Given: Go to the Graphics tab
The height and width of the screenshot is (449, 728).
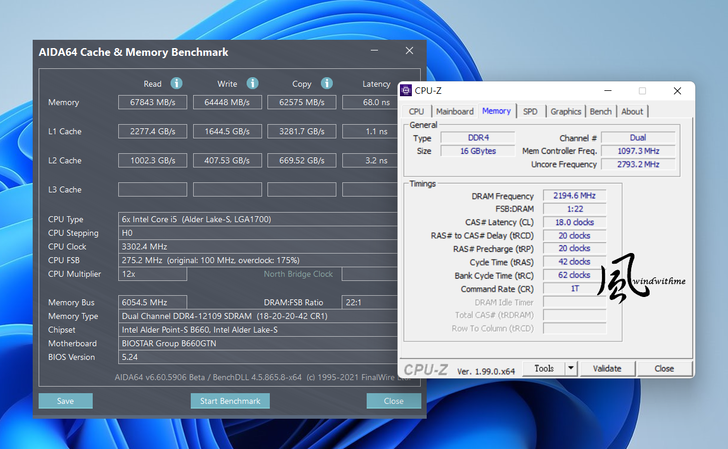Looking at the screenshot, I should point(565,111).
